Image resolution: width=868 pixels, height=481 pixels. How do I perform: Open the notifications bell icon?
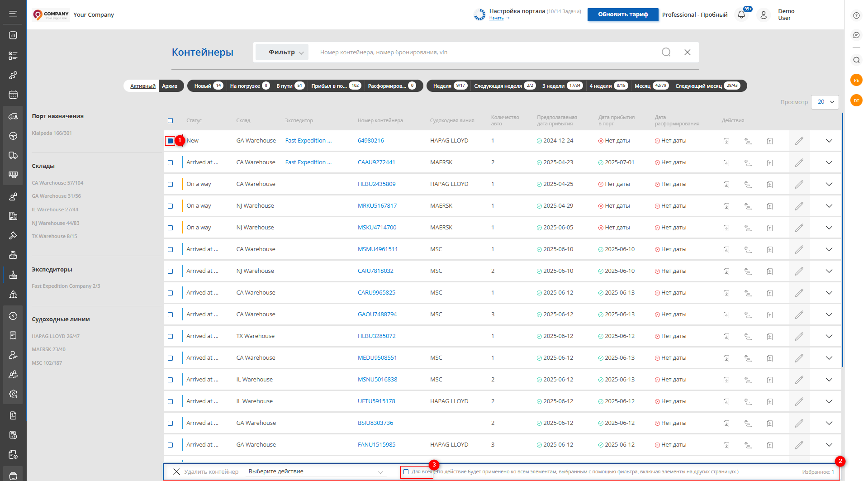coord(741,14)
